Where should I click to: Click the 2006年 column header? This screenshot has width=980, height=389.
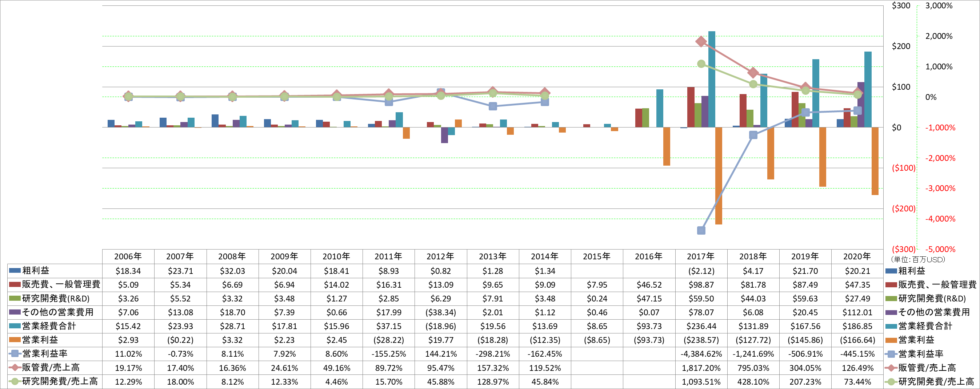pos(128,256)
